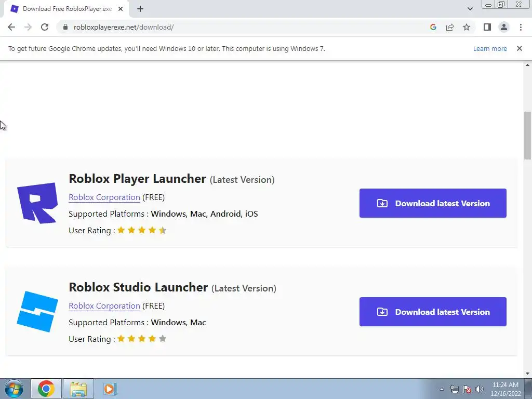Open the Chrome profile avatar
The image size is (532, 399).
click(x=504, y=27)
